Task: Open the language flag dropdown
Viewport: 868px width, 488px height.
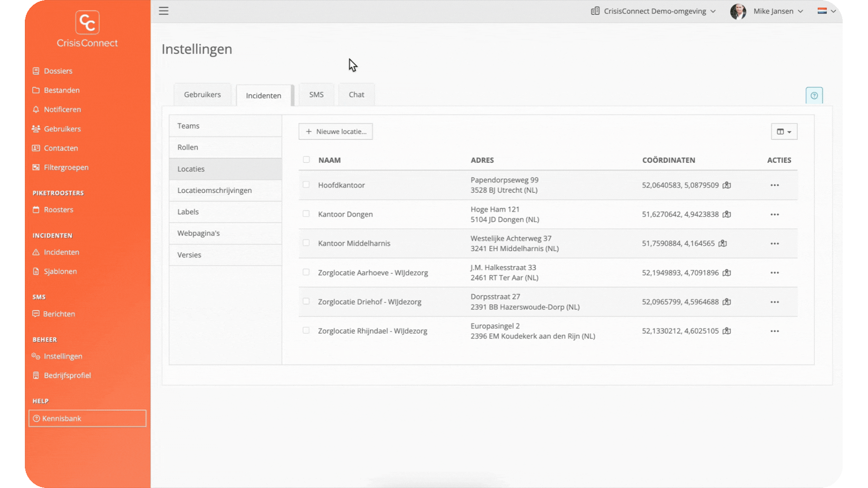Action: click(x=826, y=11)
